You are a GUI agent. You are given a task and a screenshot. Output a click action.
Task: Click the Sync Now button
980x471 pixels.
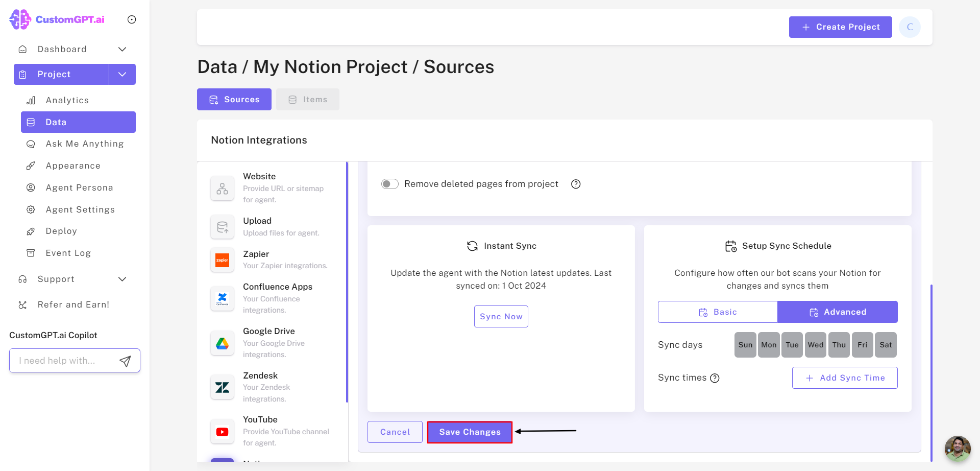[x=501, y=317]
